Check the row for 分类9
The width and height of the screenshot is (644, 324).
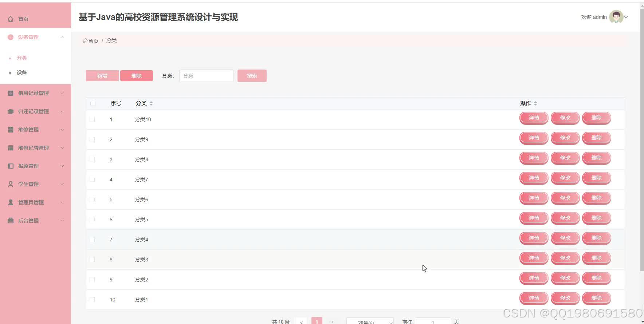tap(92, 139)
